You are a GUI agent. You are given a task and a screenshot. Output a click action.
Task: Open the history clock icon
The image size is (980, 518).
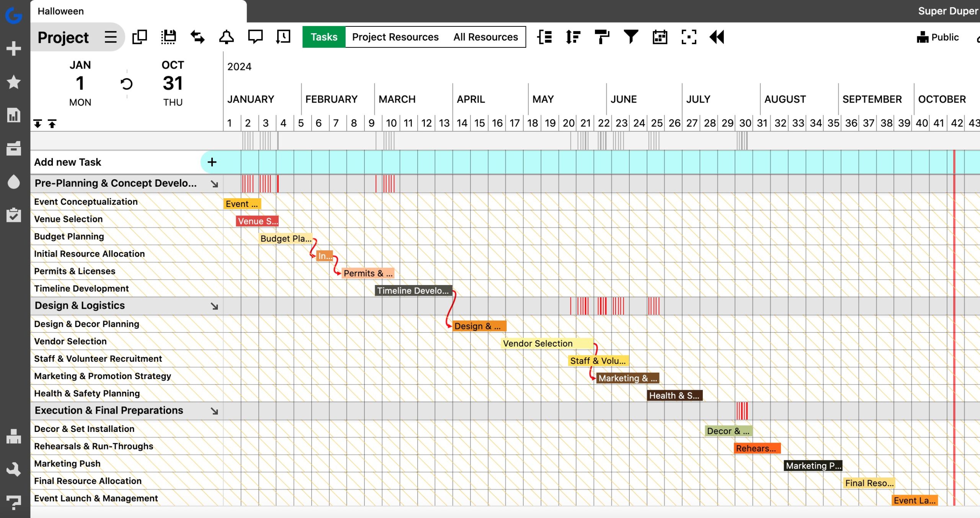(283, 37)
